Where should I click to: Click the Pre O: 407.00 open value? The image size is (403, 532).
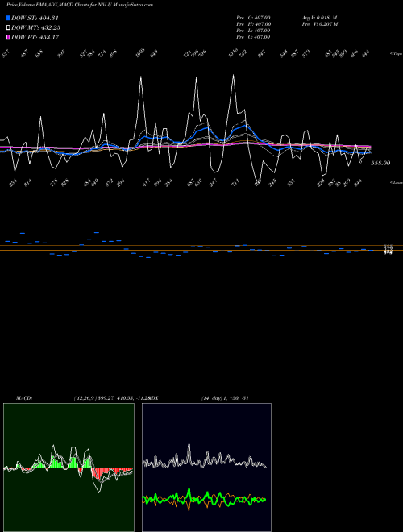pyautogui.click(x=253, y=18)
